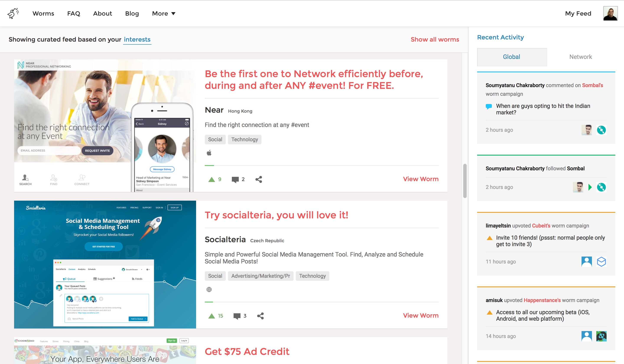Click View Worm for Near
The image size is (624, 364).
[x=421, y=179]
